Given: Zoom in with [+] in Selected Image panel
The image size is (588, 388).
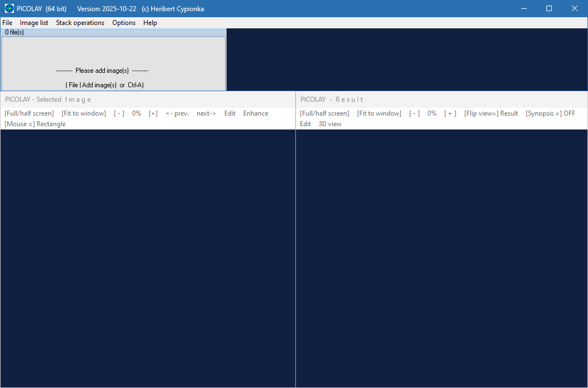Looking at the screenshot, I should click(x=153, y=113).
